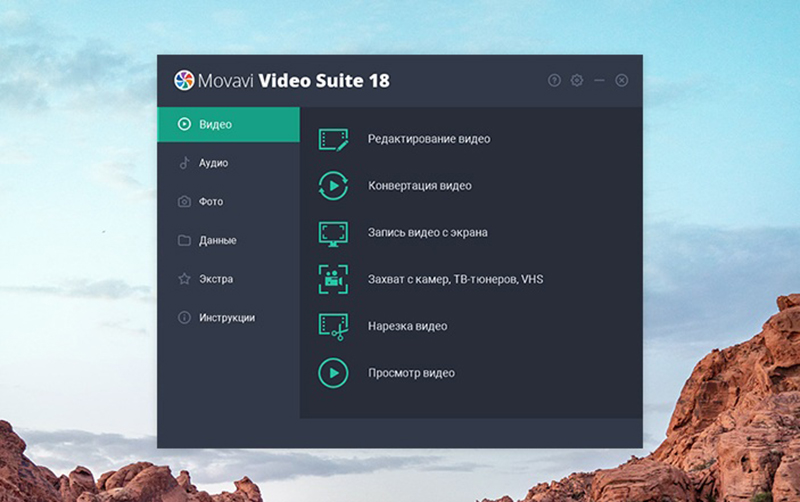Viewport: 800px width, 502px height.
Task: Click the video playback play-circle icon
Action: point(333,373)
